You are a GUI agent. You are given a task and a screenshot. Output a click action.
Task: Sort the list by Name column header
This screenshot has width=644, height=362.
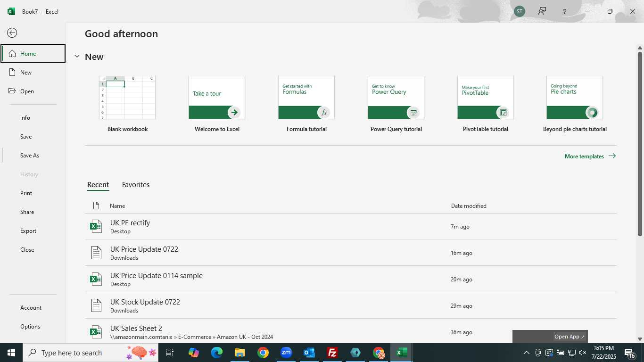coord(117,206)
